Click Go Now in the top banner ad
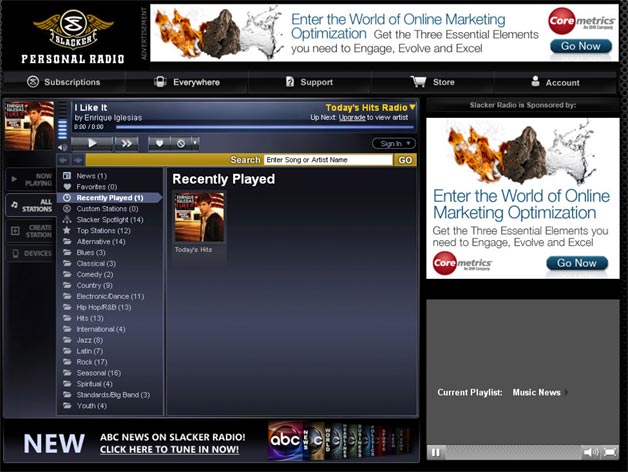 pos(581,46)
